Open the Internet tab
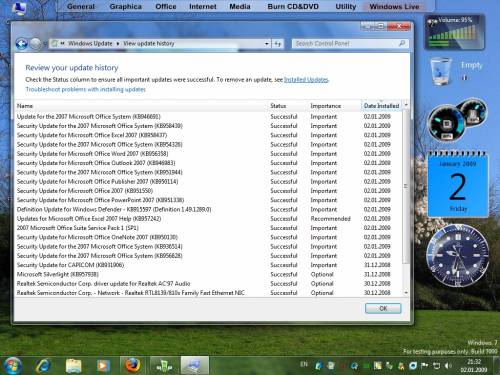The width and height of the screenshot is (500, 375). (203, 6)
